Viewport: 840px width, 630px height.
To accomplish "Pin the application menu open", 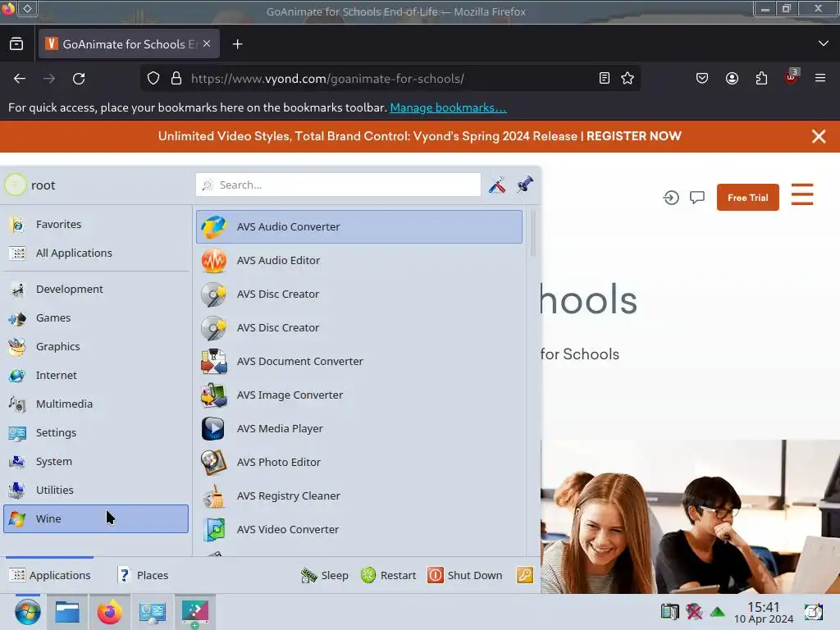I will (525, 185).
